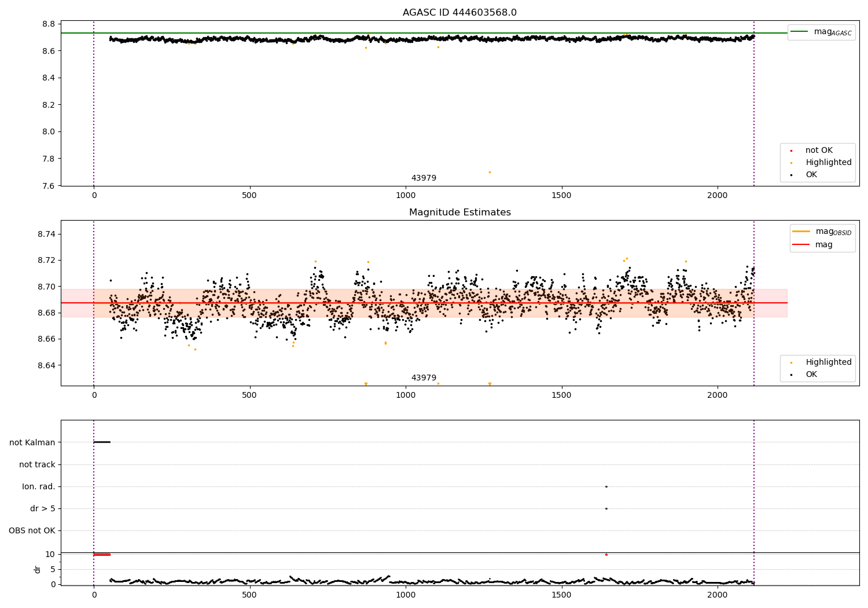
Task: Click the "not Kalman" axis label
Action: point(32,442)
